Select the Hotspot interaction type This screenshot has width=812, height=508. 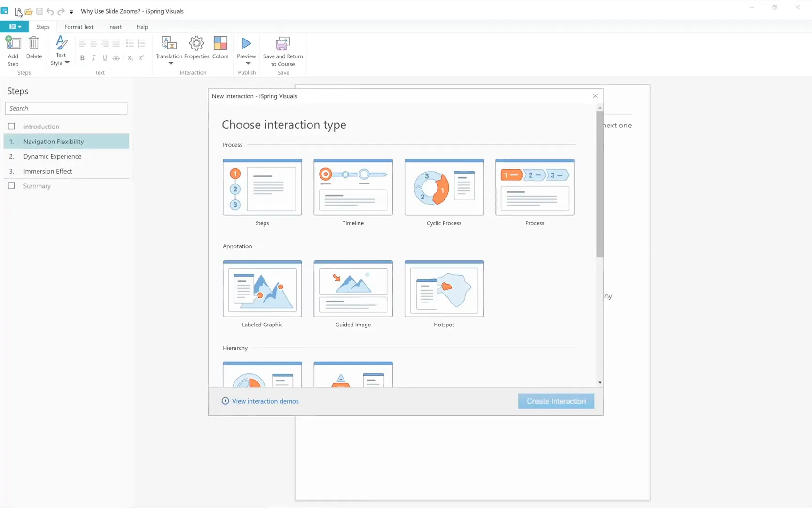coord(444,288)
